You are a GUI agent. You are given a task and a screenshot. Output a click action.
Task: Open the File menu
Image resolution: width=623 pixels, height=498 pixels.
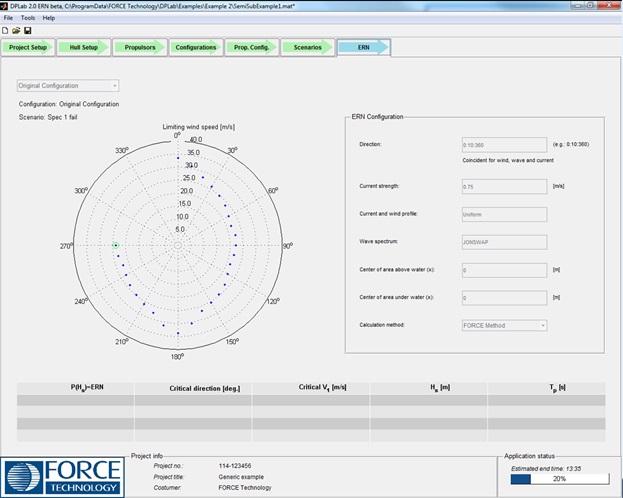click(x=8, y=18)
